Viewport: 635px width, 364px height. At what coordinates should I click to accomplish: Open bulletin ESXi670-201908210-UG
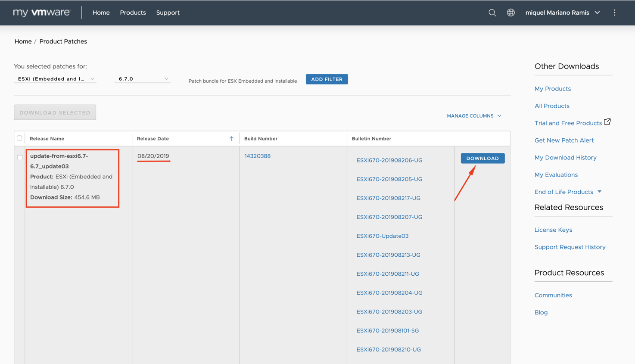(x=389, y=350)
